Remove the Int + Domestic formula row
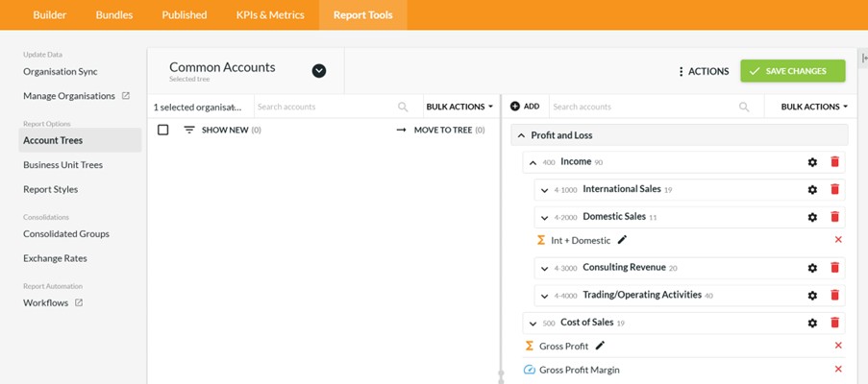The height and width of the screenshot is (384, 868). [x=838, y=240]
